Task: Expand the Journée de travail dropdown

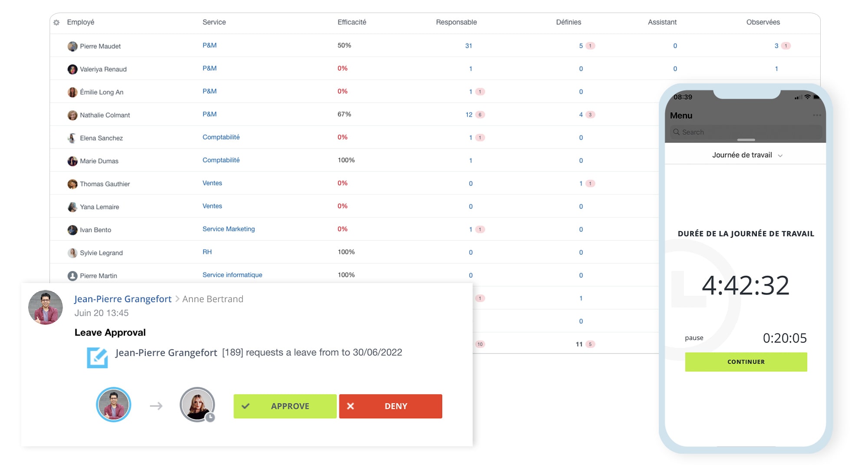Action: coord(746,155)
